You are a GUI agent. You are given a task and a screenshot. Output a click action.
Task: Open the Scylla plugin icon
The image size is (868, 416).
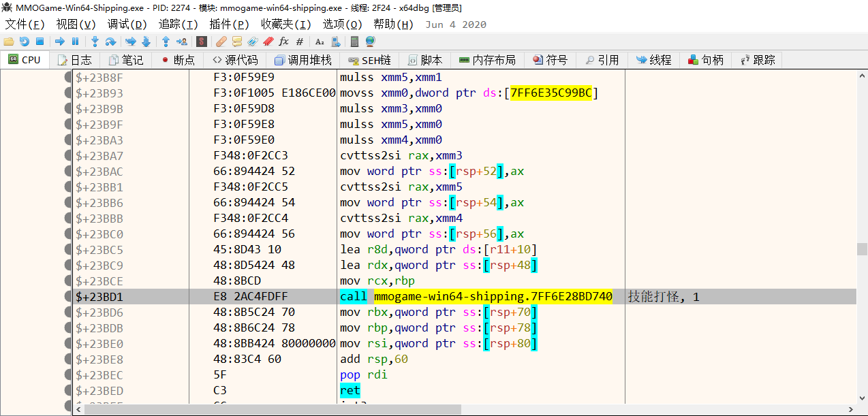(x=202, y=42)
